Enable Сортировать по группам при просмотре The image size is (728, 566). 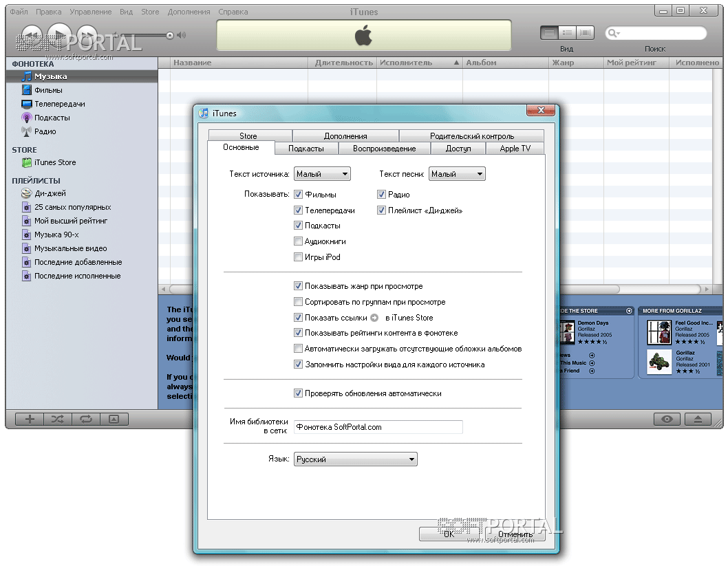pyautogui.click(x=298, y=302)
